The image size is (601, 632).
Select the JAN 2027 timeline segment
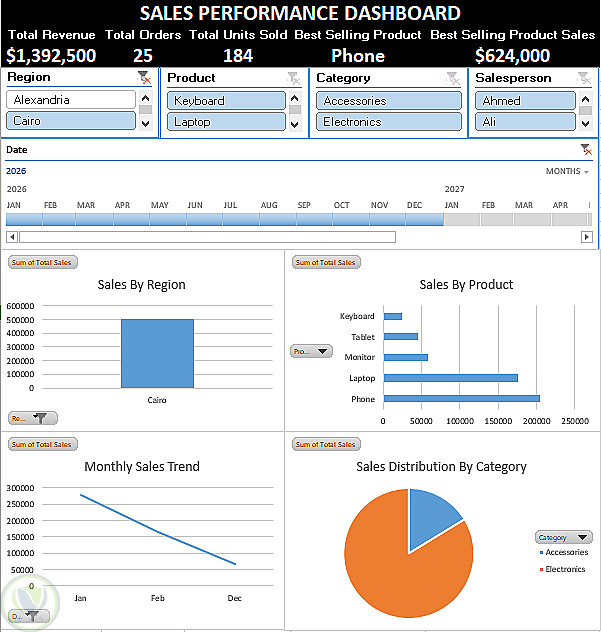click(x=462, y=220)
